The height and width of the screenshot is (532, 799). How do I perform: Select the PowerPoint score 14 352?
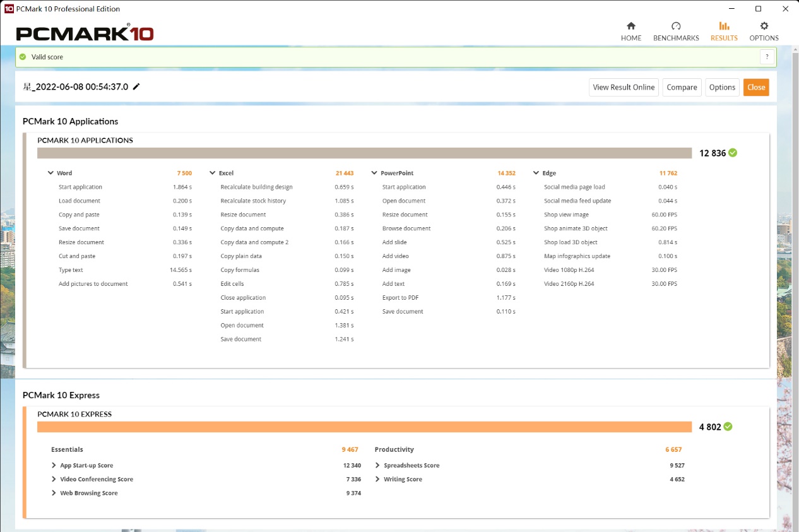(x=506, y=173)
